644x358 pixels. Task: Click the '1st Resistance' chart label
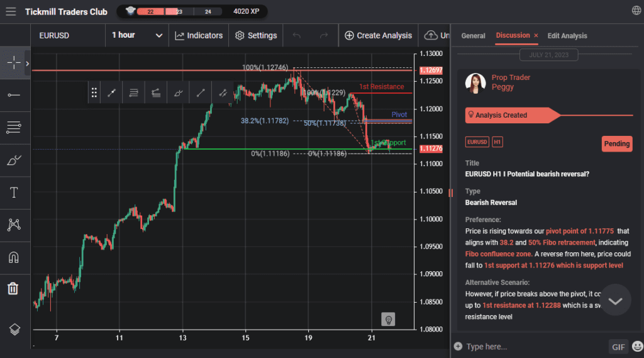382,87
